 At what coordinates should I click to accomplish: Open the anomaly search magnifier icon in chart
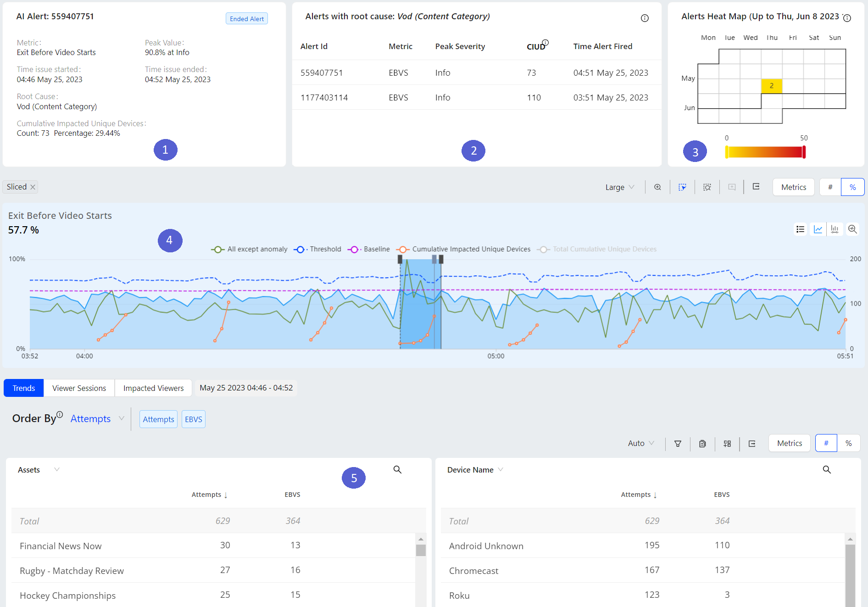(x=852, y=229)
